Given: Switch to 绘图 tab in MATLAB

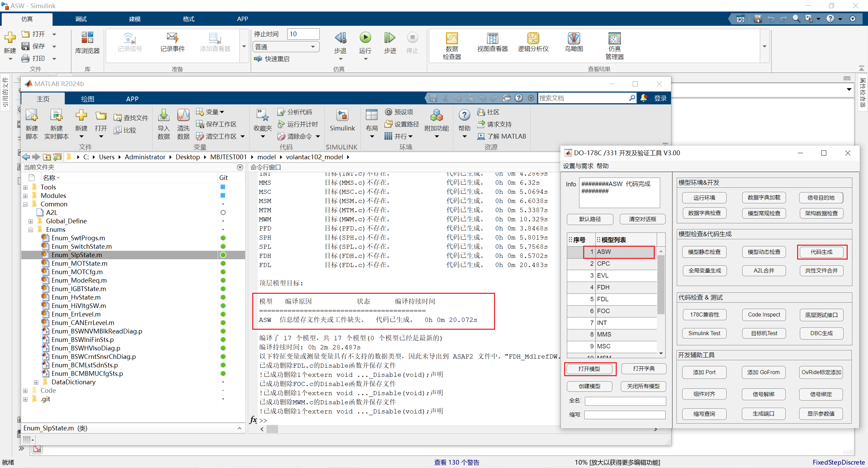Looking at the screenshot, I should [x=88, y=99].
